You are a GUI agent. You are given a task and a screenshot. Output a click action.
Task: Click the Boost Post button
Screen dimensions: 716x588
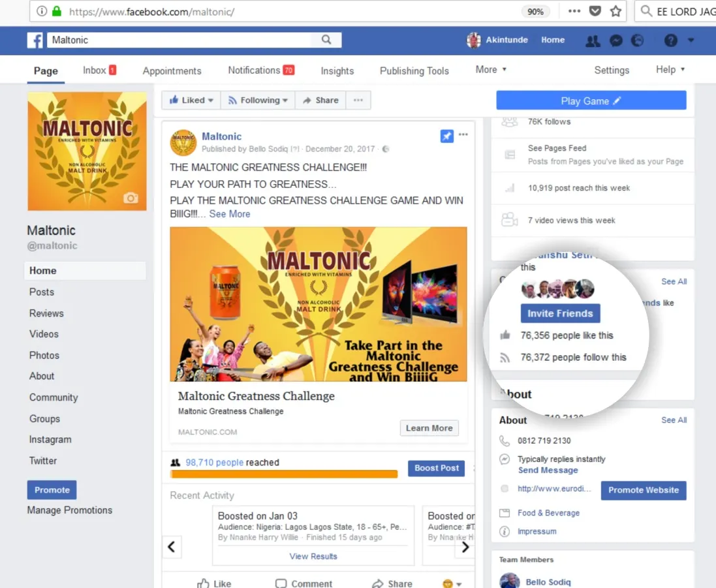point(436,468)
